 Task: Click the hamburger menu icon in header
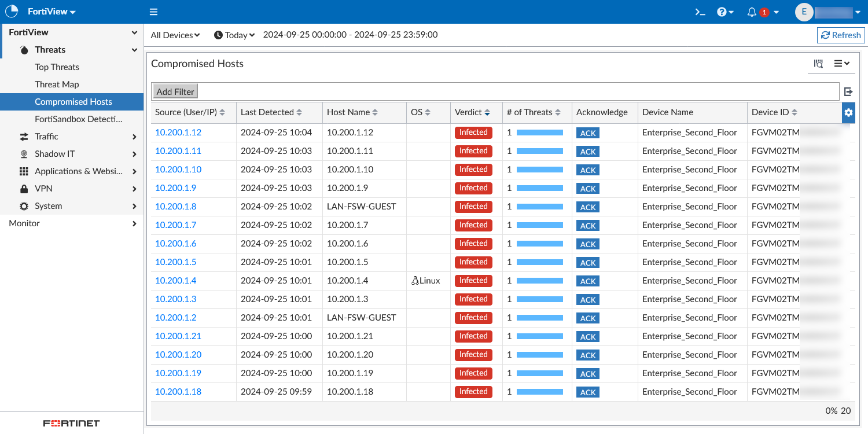coord(153,12)
